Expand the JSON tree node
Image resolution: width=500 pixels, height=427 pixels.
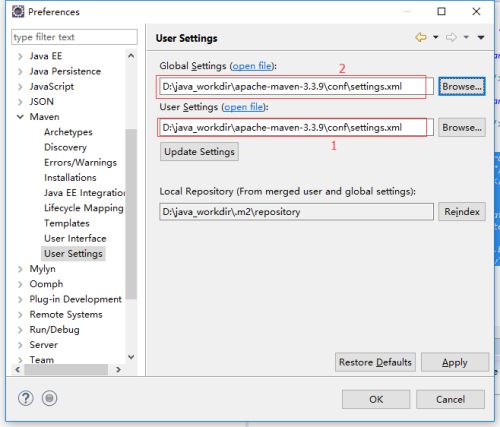coord(20,102)
